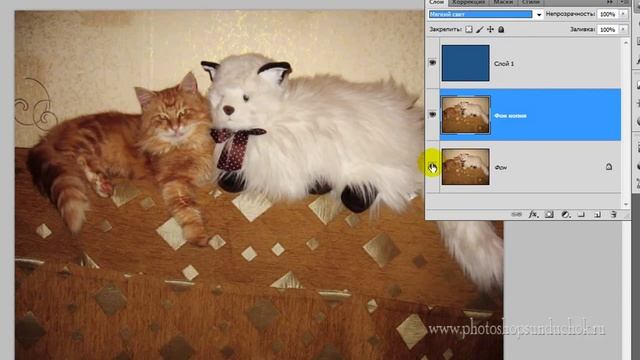Toggle visibility of the Фон layer

click(432, 167)
